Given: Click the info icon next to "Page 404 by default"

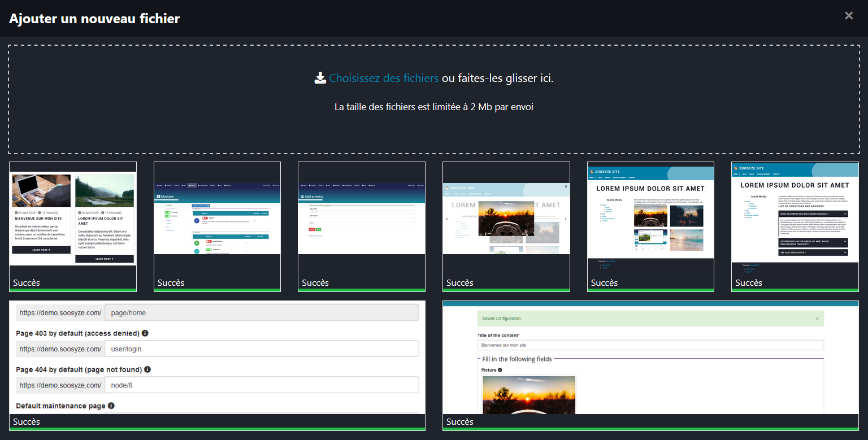Looking at the screenshot, I should (147, 369).
